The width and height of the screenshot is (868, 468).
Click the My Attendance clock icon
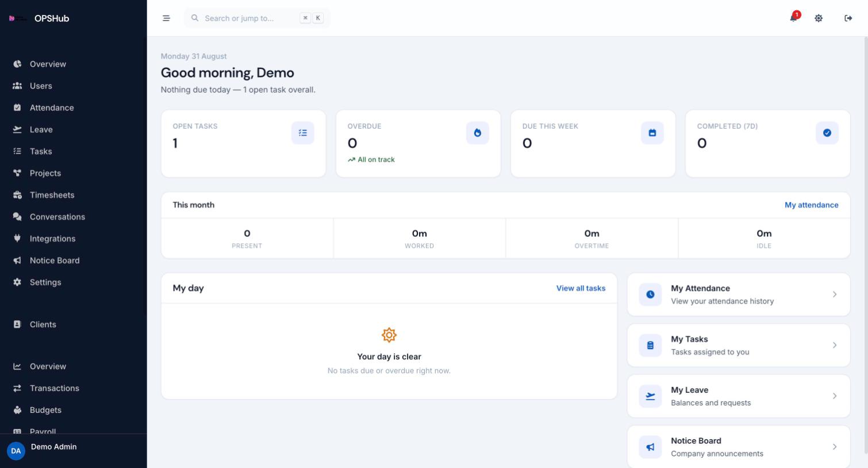click(650, 294)
